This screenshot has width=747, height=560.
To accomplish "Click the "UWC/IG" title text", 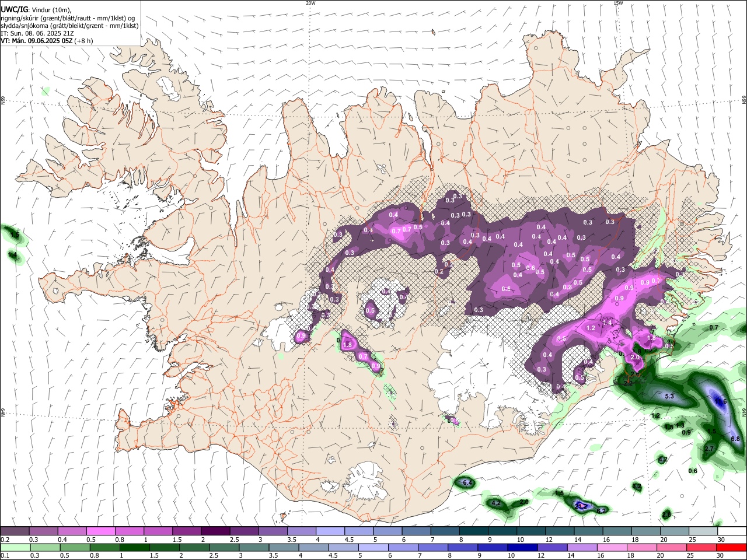I will coord(15,9).
